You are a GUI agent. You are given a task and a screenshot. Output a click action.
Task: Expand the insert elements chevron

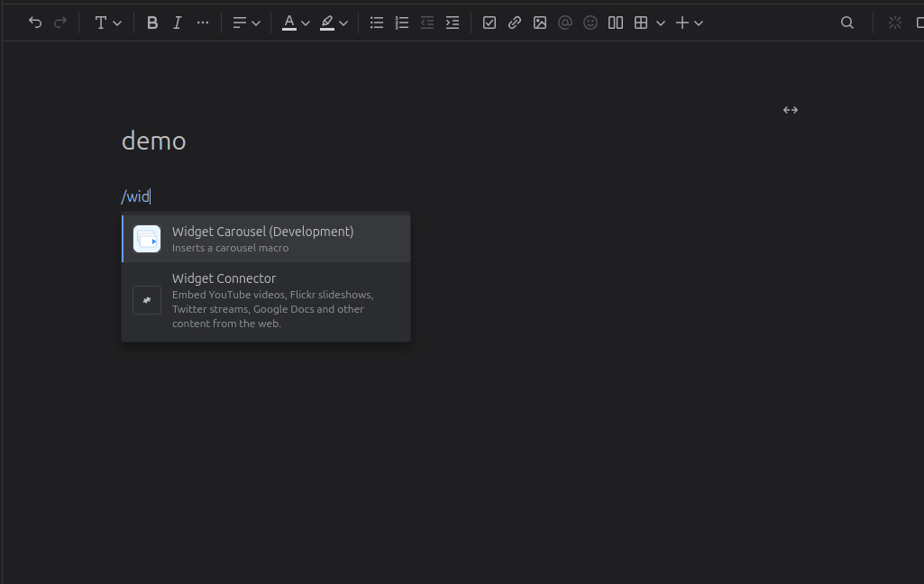699,23
